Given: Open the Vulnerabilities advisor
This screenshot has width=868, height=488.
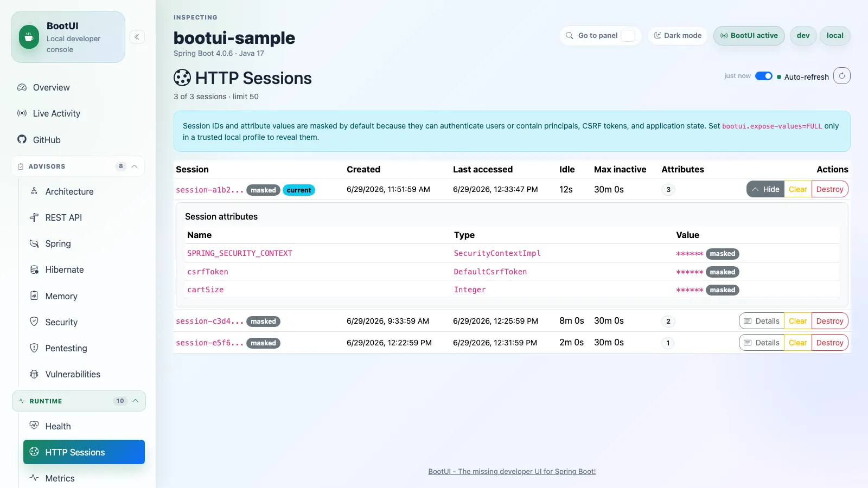Looking at the screenshot, I should 84,374.
